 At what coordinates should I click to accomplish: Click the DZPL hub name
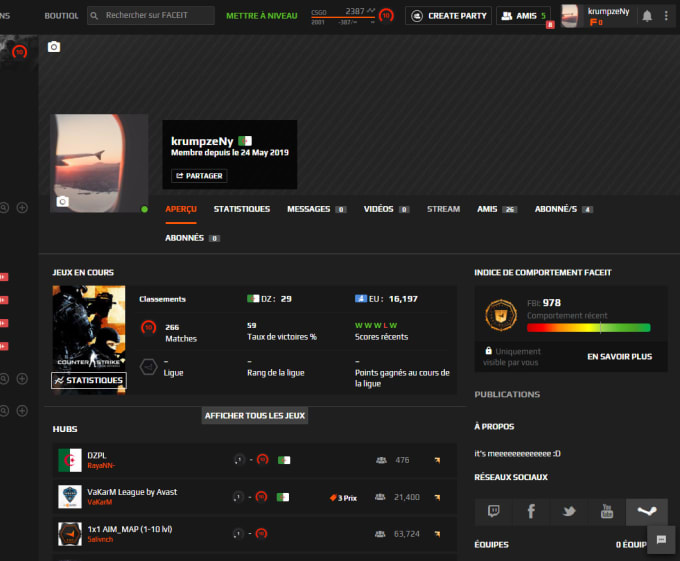(x=97, y=455)
